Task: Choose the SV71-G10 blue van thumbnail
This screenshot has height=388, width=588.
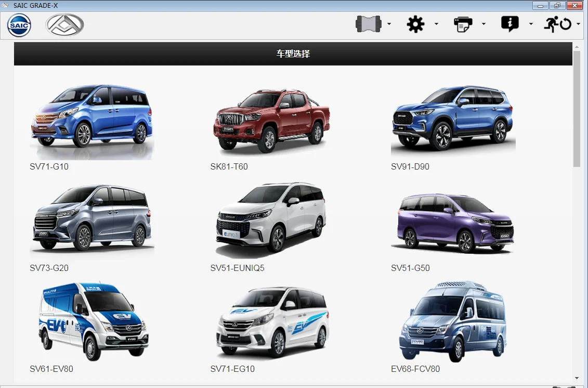Action: coord(92,122)
